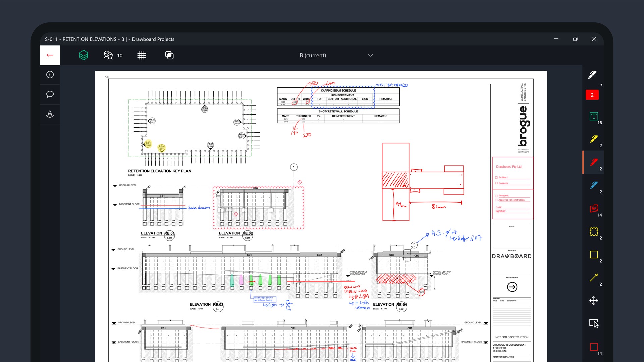The image size is (644, 362).
Task: Tick Approved for construction checkbox
Action: pyautogui.click(x=496, y=200)
